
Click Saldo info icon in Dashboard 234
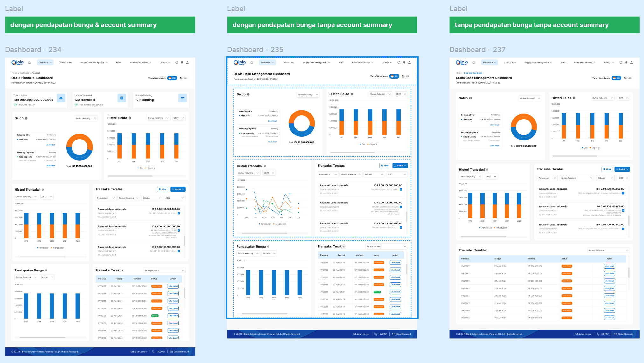coord(26,118)
